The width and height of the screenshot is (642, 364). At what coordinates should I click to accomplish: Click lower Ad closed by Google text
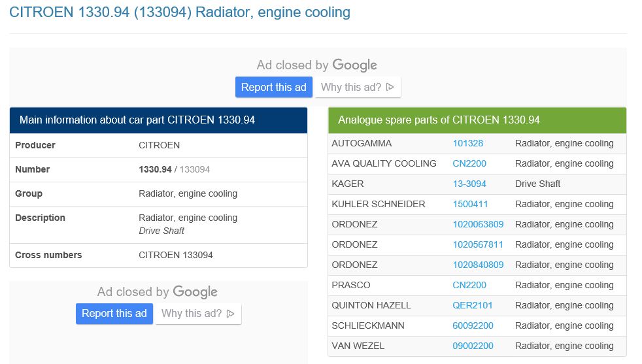coord(157,292)
